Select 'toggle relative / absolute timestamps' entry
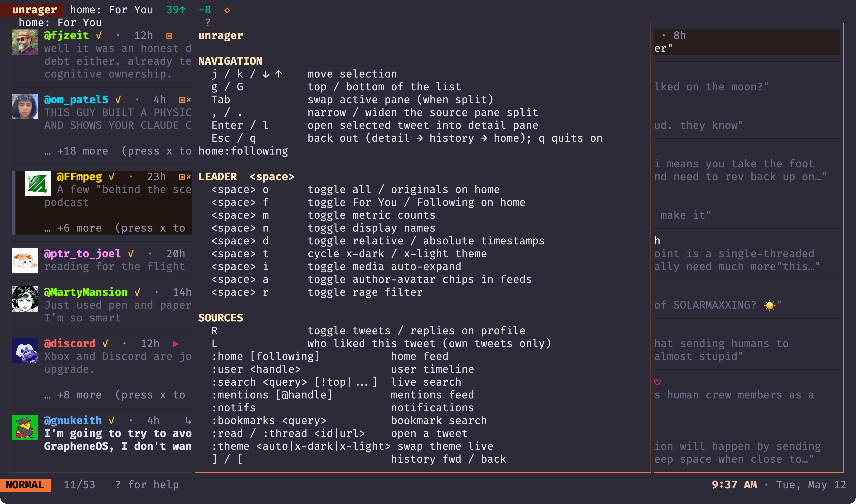 pyautogui.click(x=378, y=241)
